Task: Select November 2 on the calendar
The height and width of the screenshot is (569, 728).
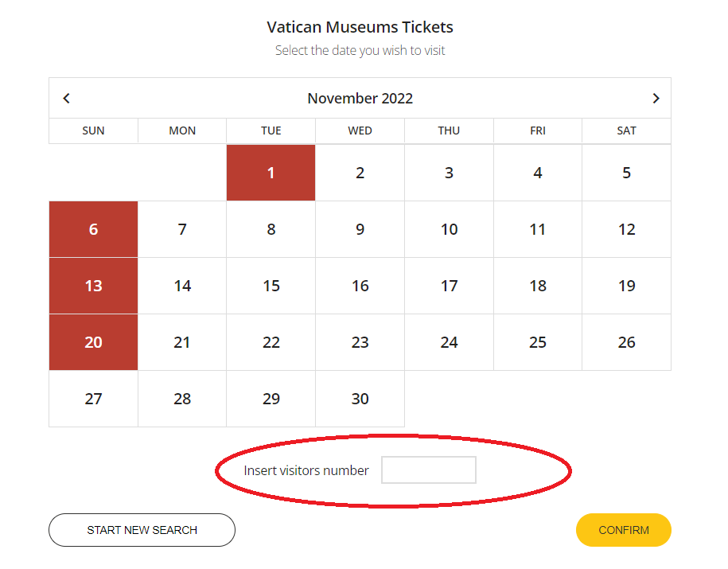Action: pos(360,173)
